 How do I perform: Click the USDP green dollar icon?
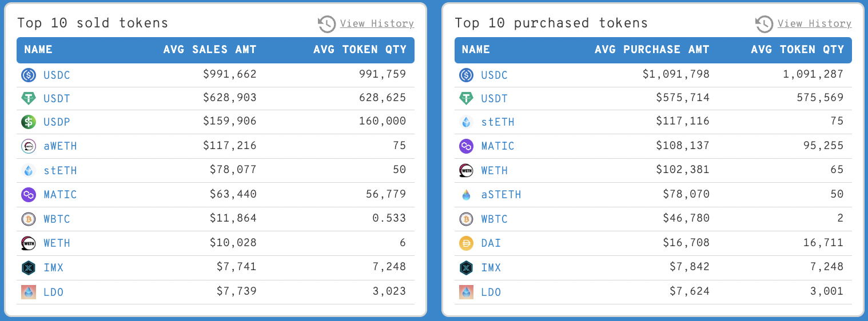point(29,122)
